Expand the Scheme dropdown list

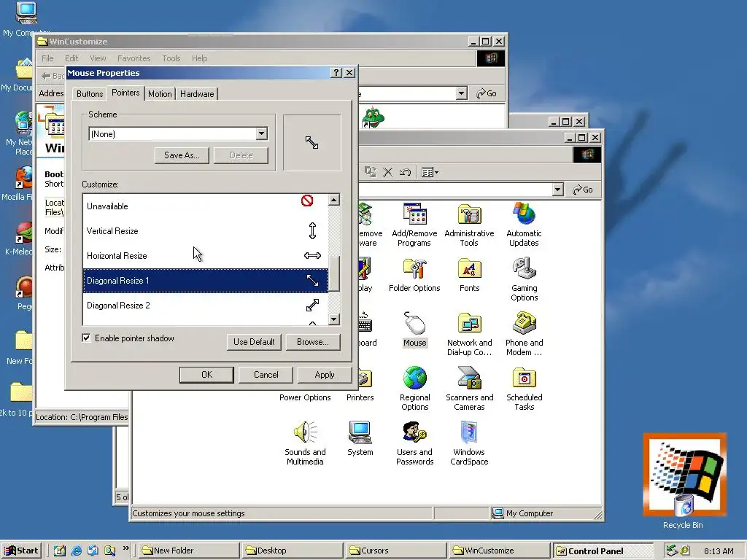pyautogui.click(x=261, y=134)
